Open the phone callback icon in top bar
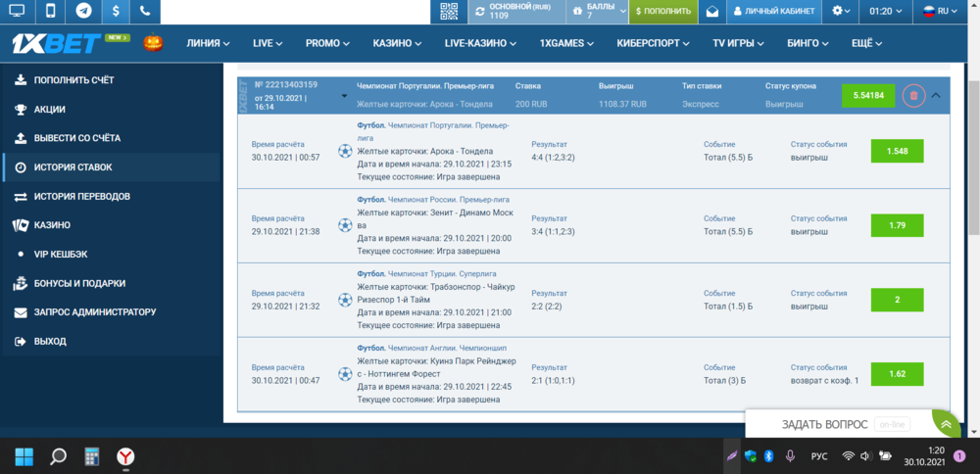Image resolution: width=980 pixels, height=474 pixels. (x=146, y=11)
